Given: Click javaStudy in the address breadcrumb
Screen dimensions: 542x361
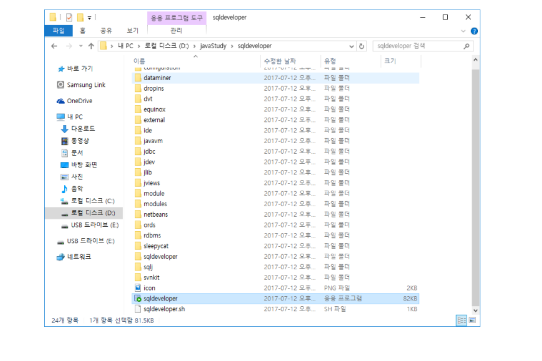Looking at the screenshot, I should [x=213, y=46].
